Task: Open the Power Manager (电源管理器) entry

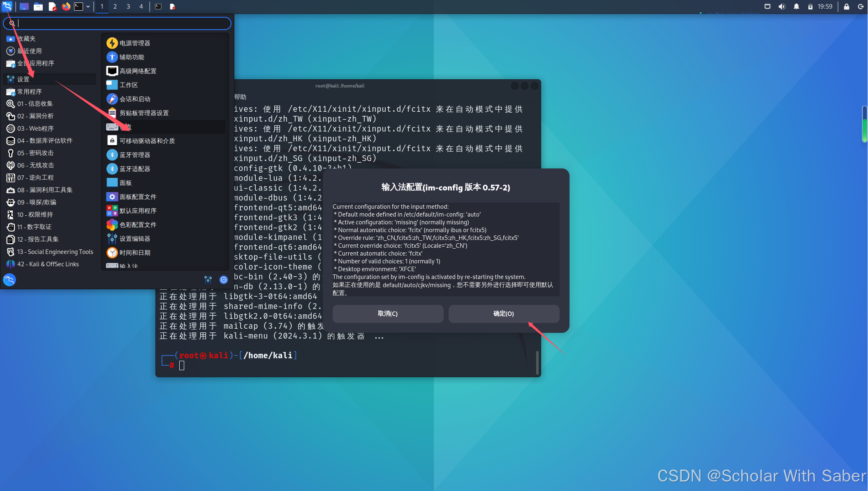Action: point(134,43)
